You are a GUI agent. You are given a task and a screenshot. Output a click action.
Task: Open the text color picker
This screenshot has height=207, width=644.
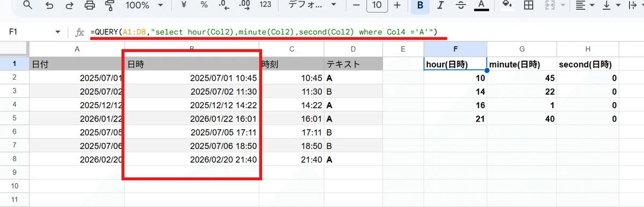[481, 5]
